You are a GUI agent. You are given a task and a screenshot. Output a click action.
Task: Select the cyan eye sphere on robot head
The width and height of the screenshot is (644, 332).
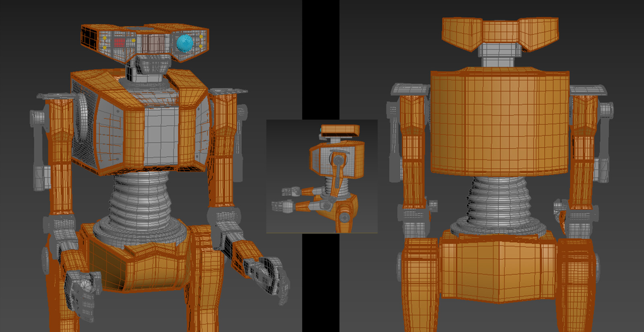[x=185, y=43]
